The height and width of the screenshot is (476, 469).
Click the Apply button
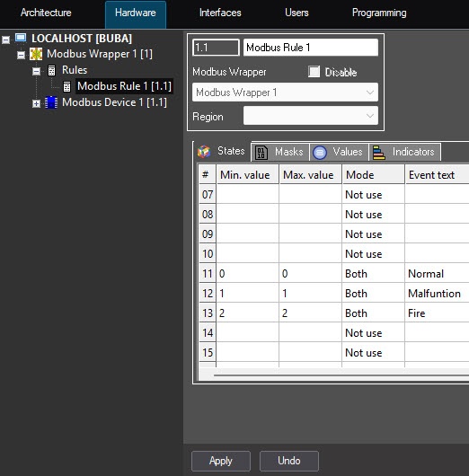click(221, 461)
